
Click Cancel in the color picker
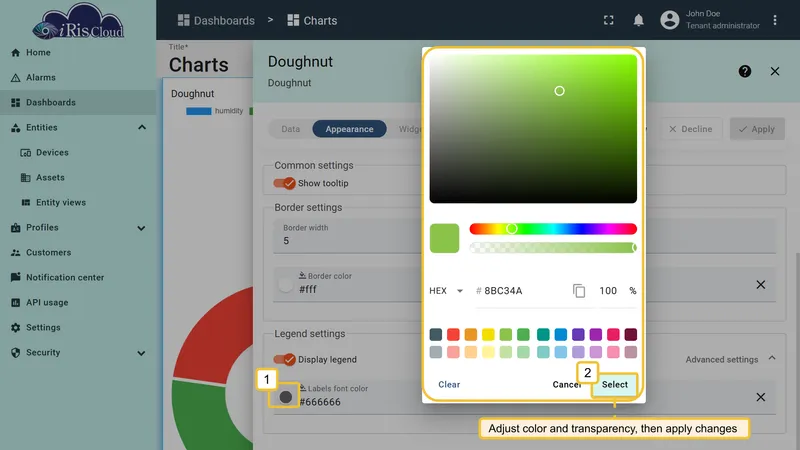[x=566, y=385]
